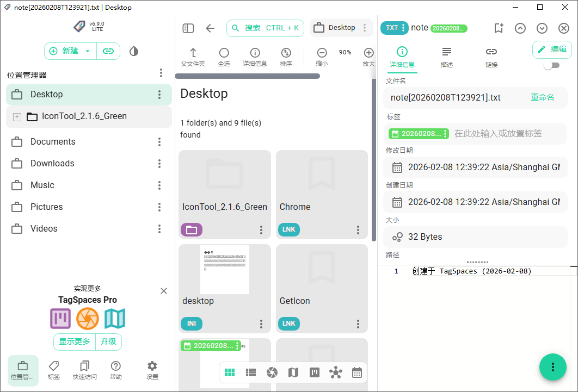Toggle the left sidebar panel visibility
Screen dimensions: 578x392
point(188,28)
